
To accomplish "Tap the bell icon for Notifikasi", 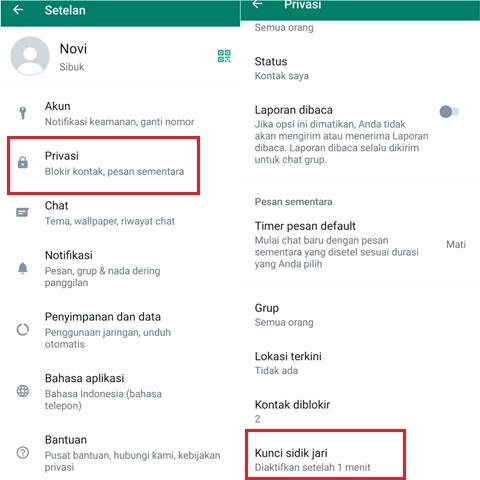I will pyautogui.click(x=23, y=268).
